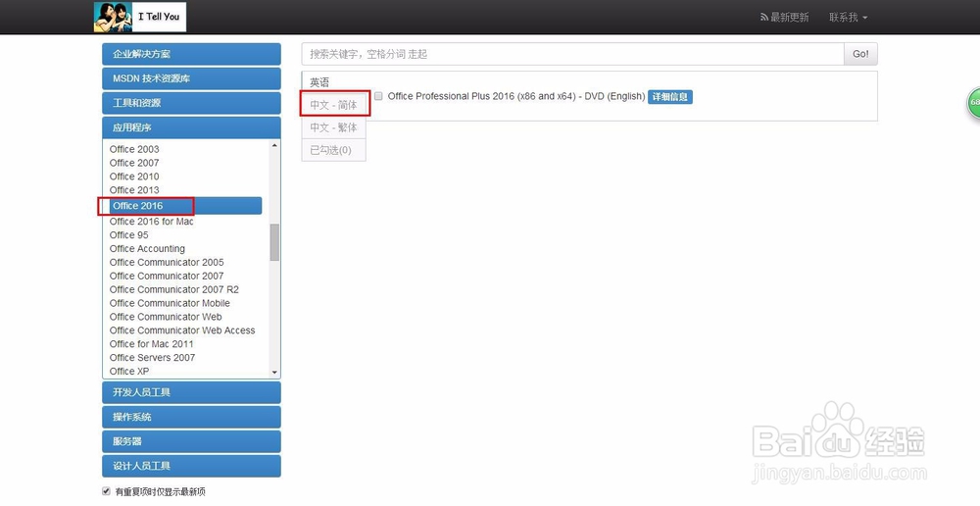Viewport: 980px width, 506px height.
Task: Select Office for Mac 2011
Action: point(151,344)
